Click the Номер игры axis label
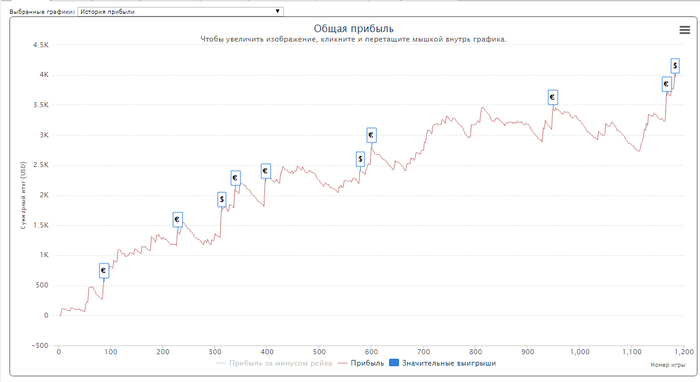Viewport: 700px width, 382px height. click(x=667, y=365)
